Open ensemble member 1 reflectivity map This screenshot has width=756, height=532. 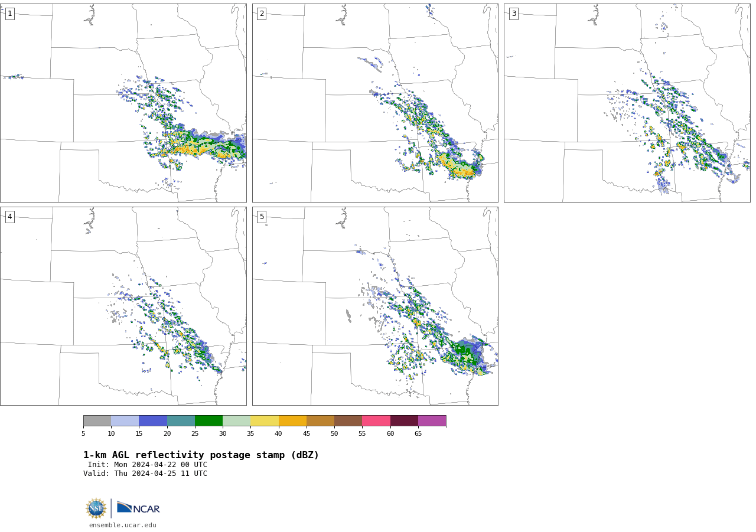pyautogui.click(x=123, y=103)
